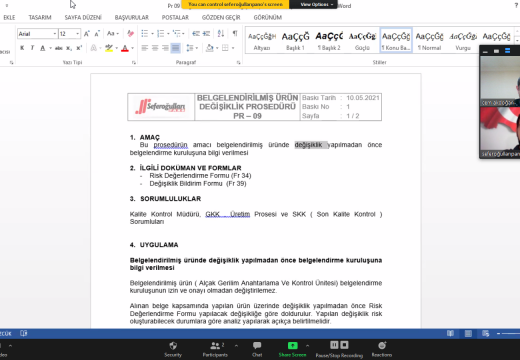
Task: Sort paragraph text A to Z
Action: (x=221, y=33)
